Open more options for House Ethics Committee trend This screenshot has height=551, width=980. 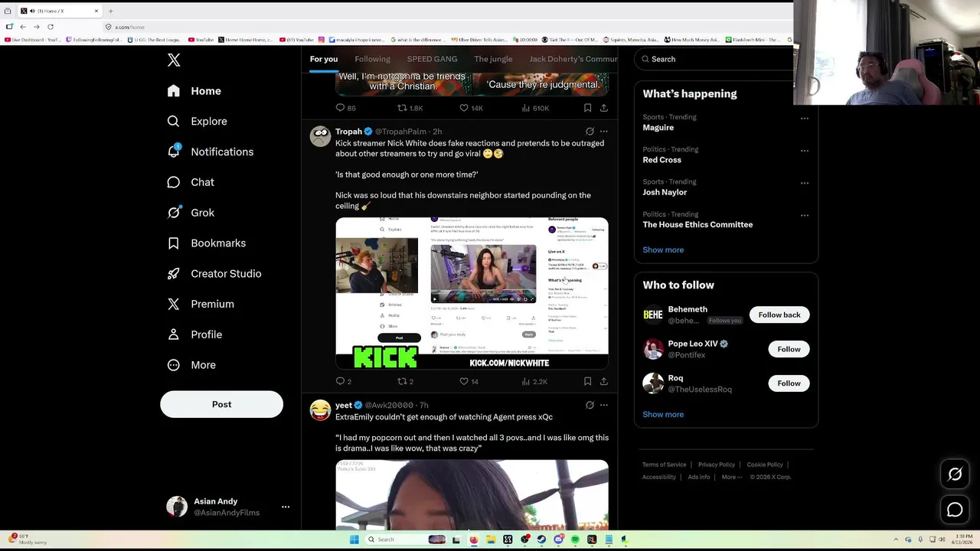point(805,216)
